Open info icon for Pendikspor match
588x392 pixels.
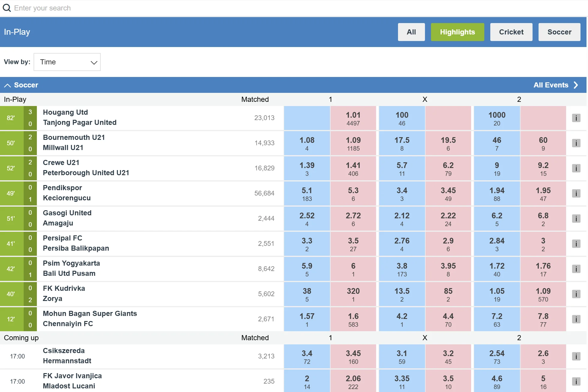pos(576,193)
